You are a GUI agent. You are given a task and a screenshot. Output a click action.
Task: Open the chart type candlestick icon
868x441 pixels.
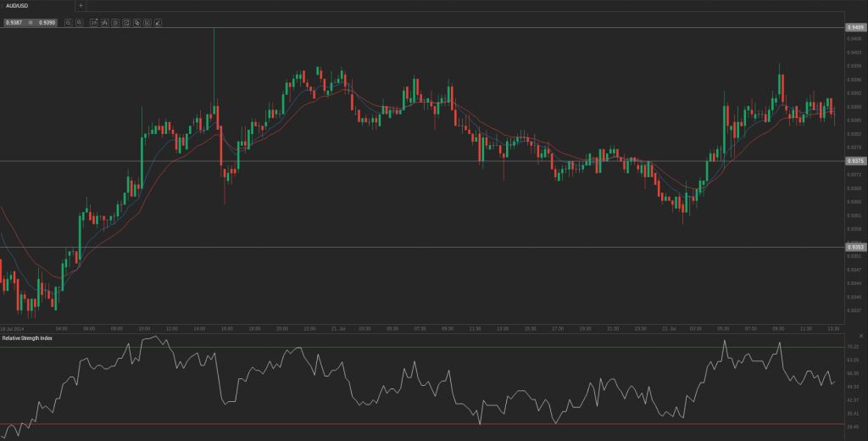point(104,22)
